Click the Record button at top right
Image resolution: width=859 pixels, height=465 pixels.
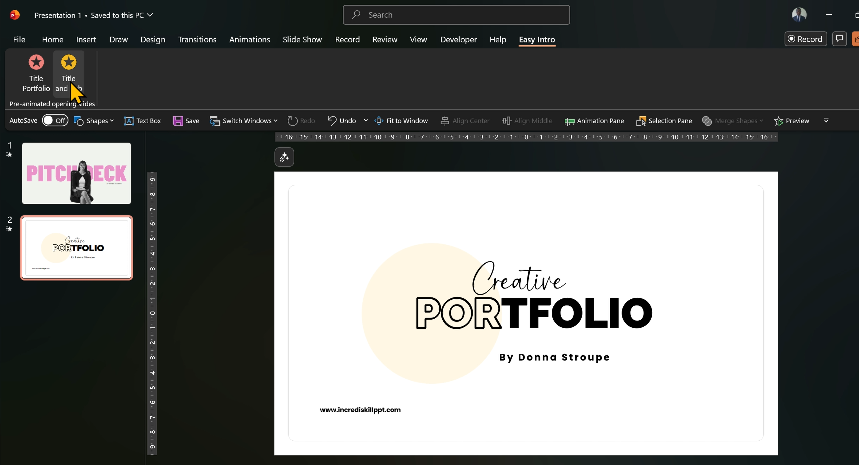(x=805, y=39)
